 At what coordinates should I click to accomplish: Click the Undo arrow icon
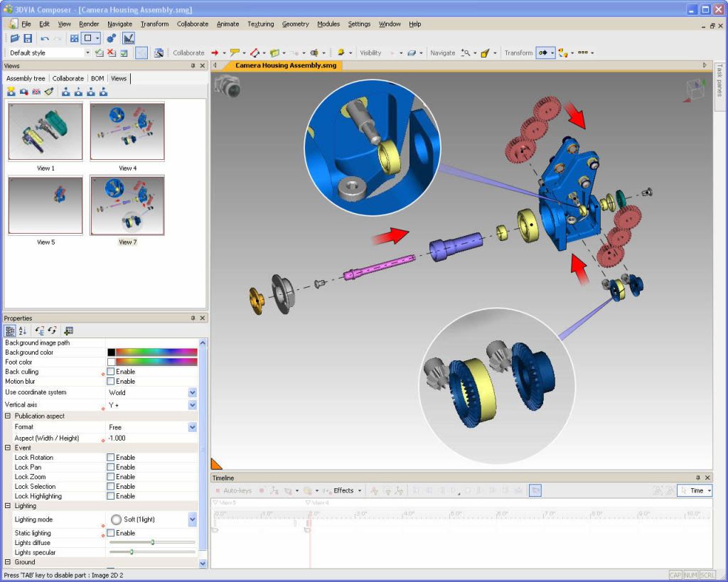point(45,38)
